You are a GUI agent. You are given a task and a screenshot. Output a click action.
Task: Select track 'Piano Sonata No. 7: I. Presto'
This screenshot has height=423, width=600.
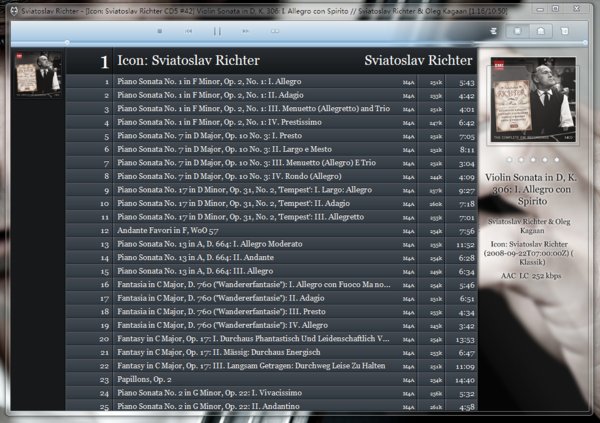(271, 136)
